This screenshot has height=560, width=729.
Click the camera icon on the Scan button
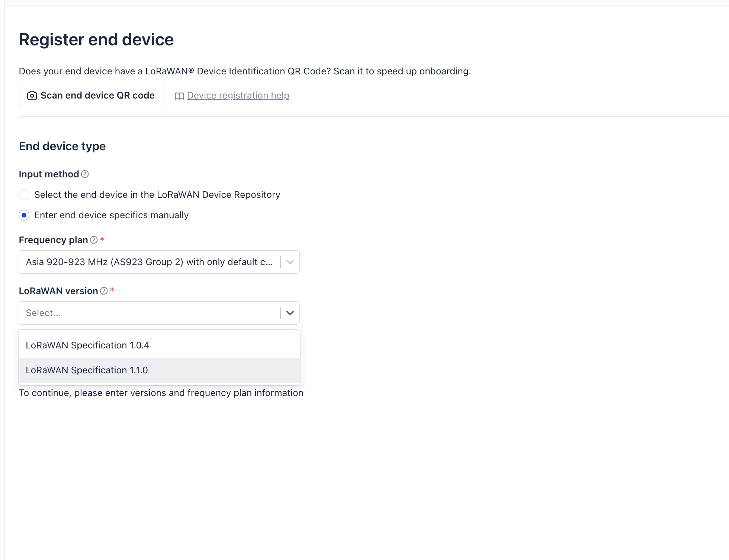point(32,96)
